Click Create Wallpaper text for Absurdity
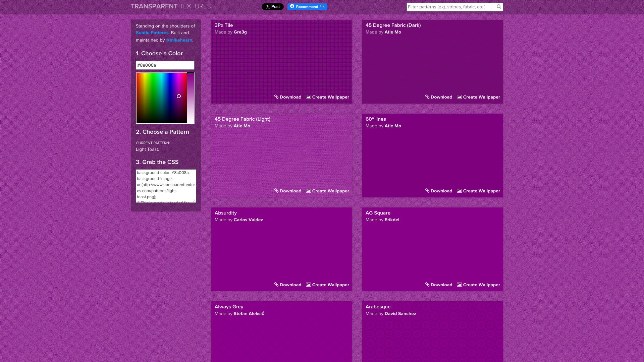 (331, 285)
